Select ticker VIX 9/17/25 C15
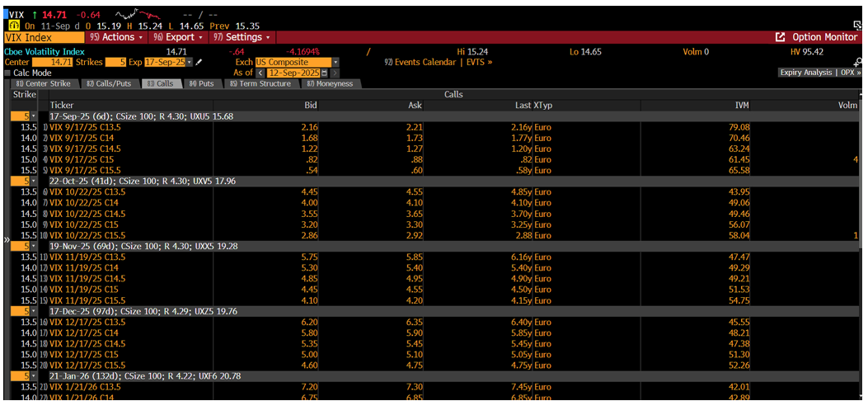The height and width of the screenshot is (401, 868). coord(82,158)
